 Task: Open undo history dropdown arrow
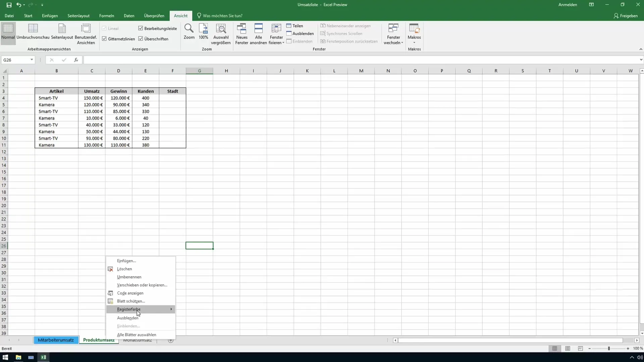pos(24,5)
